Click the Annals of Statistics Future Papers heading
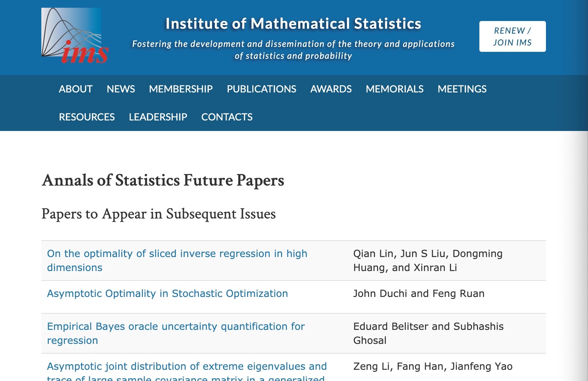 tap(163, 180)
